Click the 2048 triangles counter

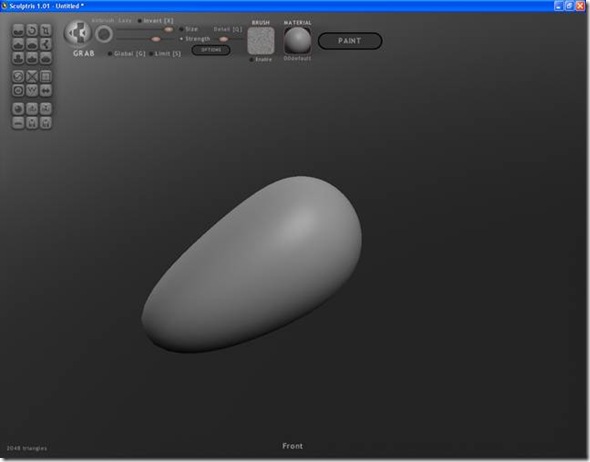point(27,448)
